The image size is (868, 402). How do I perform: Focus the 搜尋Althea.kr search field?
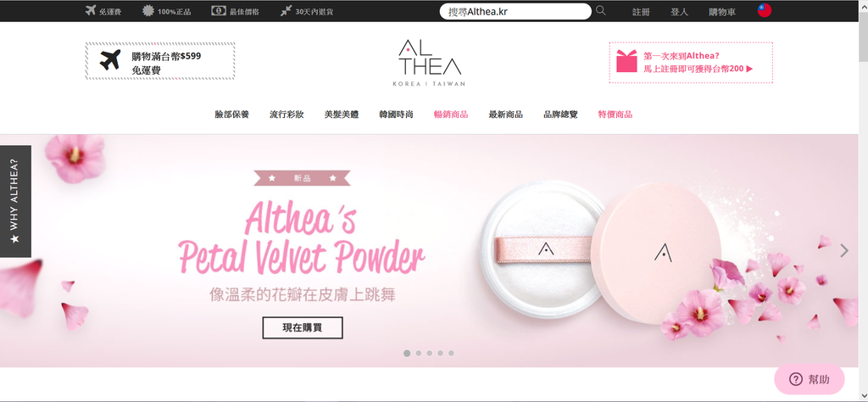pyautogui.click(x=515, y=11)
